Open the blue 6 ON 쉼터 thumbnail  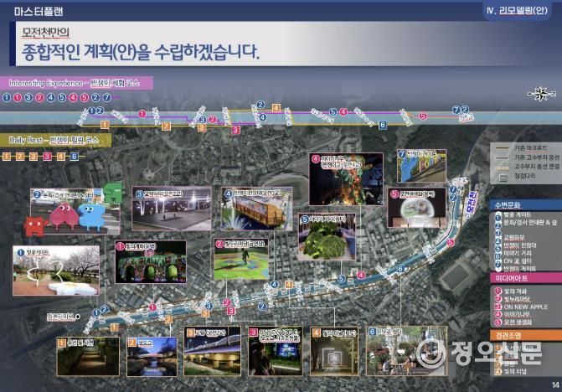pos(407,351)
